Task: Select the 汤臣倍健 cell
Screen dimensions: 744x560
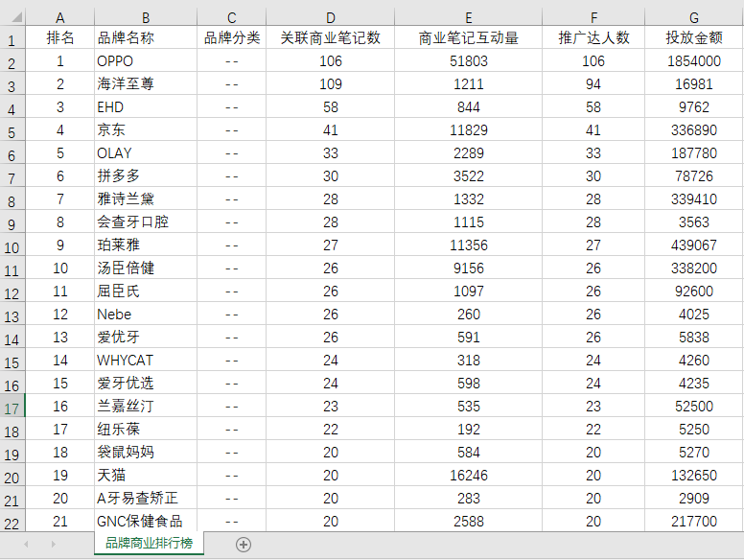Action: [x=146, y=268]
